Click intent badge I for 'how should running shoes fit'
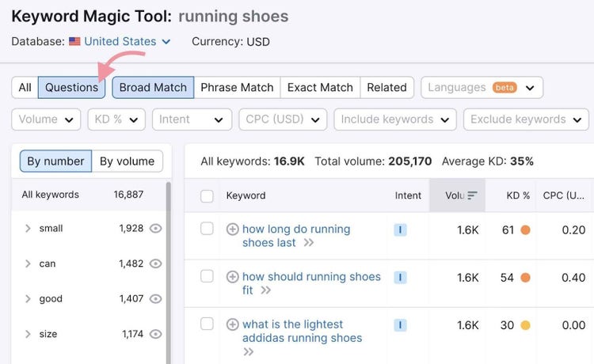Image resolution: width=594 pixels, height=364 pixels. point(400,277)
